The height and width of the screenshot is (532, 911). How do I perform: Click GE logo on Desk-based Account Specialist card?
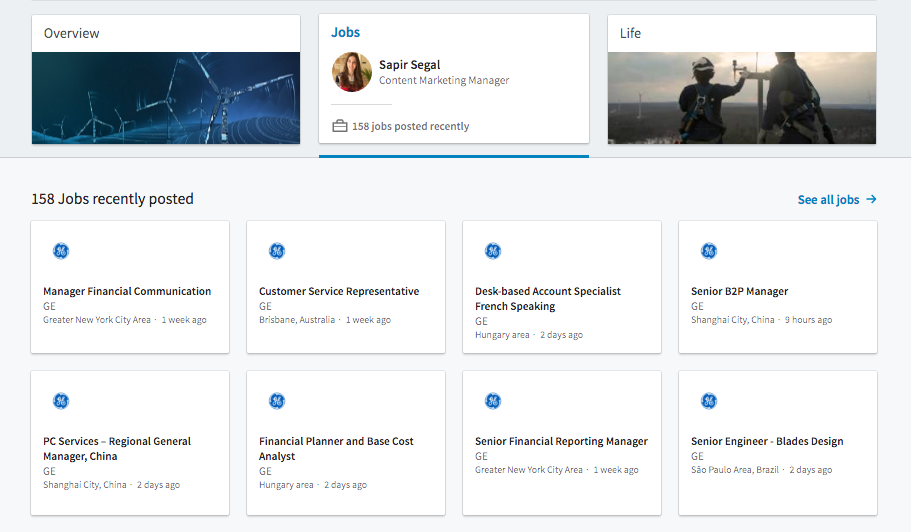[x=493, y=251]
